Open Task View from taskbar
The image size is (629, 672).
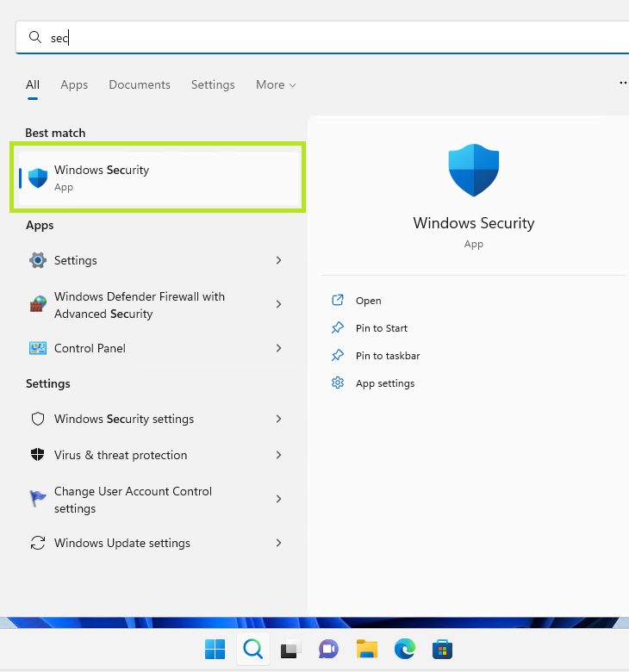click(290, 650)
